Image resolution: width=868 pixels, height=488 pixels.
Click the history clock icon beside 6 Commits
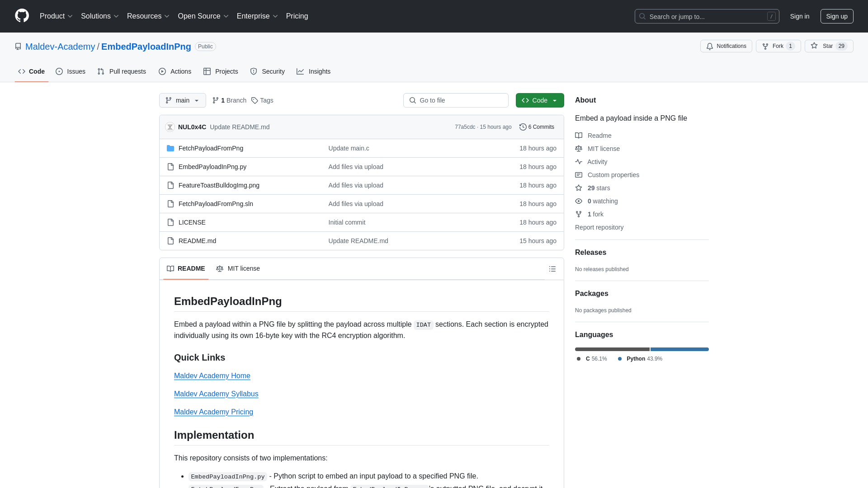point(523,127)
